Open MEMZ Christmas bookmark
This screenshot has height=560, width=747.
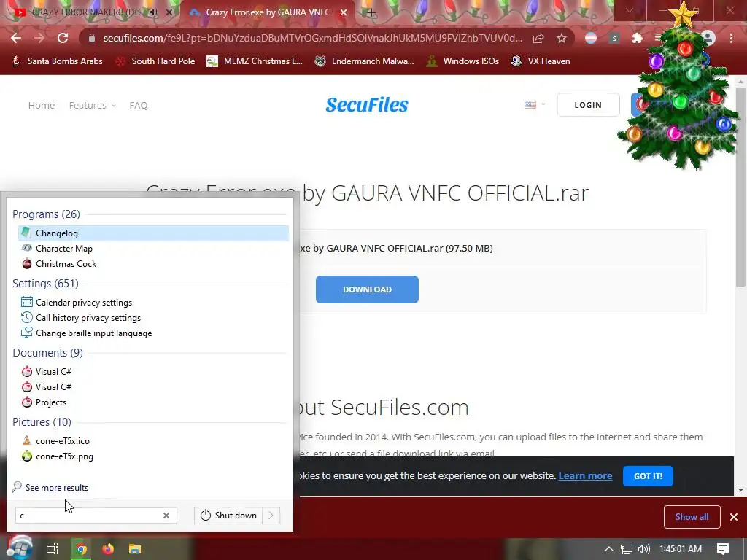[255, 61]
